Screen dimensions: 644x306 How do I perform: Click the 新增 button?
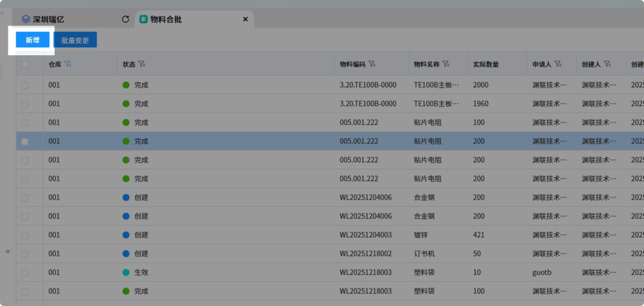33,40
